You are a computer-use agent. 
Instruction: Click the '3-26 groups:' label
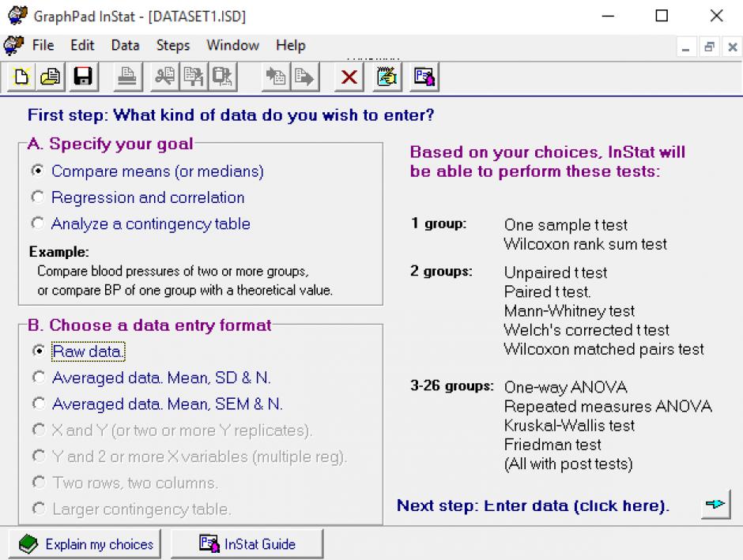pyautogui.click(x=452, y=385)
